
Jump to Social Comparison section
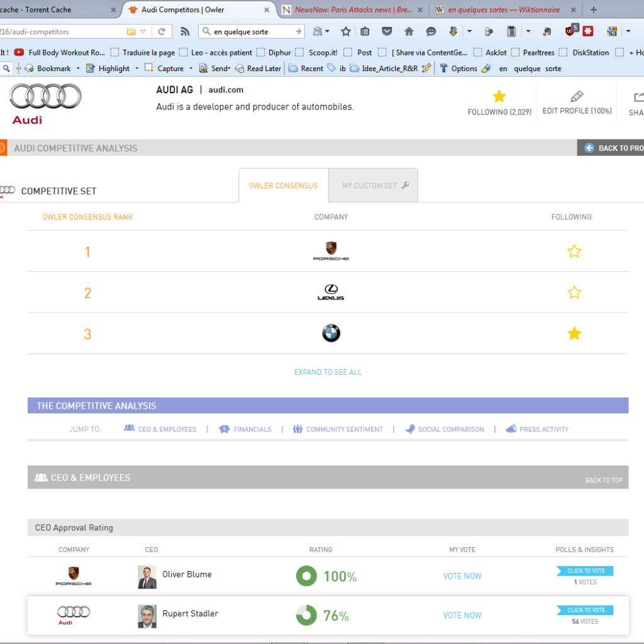click(x=445, y=429)
